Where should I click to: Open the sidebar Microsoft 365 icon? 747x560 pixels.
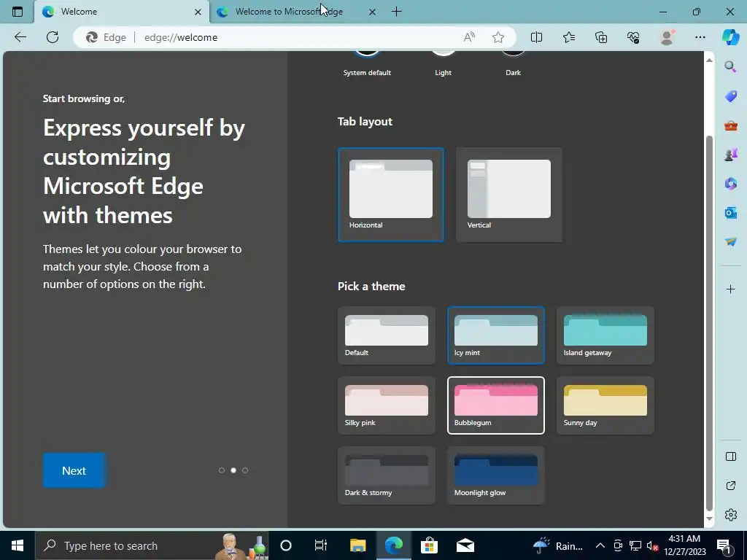point(730,184)
